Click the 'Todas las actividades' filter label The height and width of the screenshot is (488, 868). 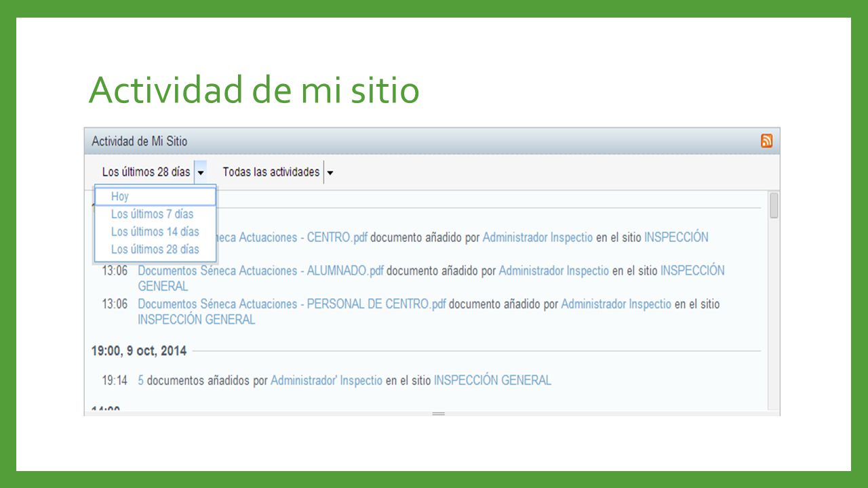(x=271, y=172)
